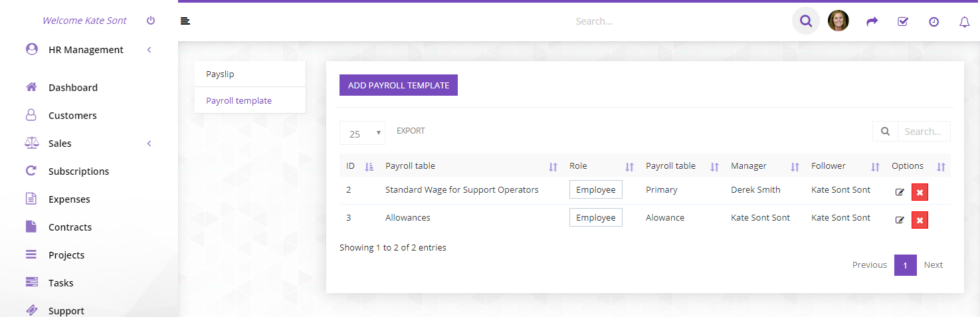
Task: Click the table search input field
Action: [x=923, y=132]
